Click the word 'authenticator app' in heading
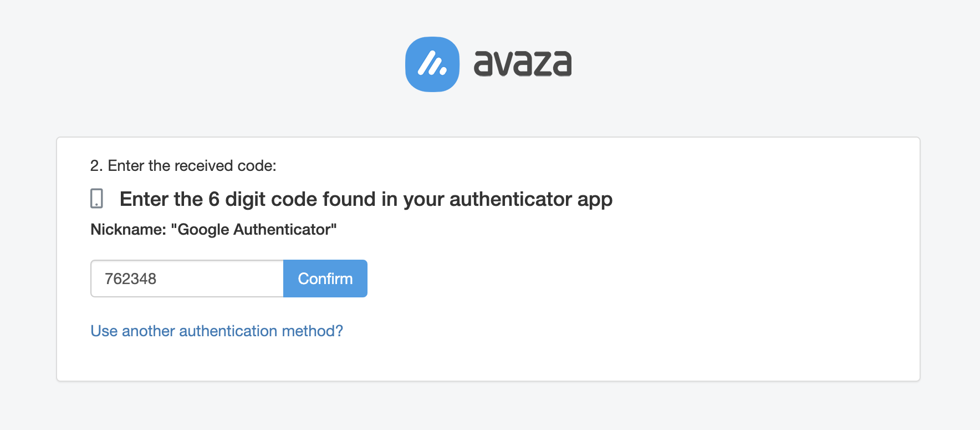 tap(531, 199)
